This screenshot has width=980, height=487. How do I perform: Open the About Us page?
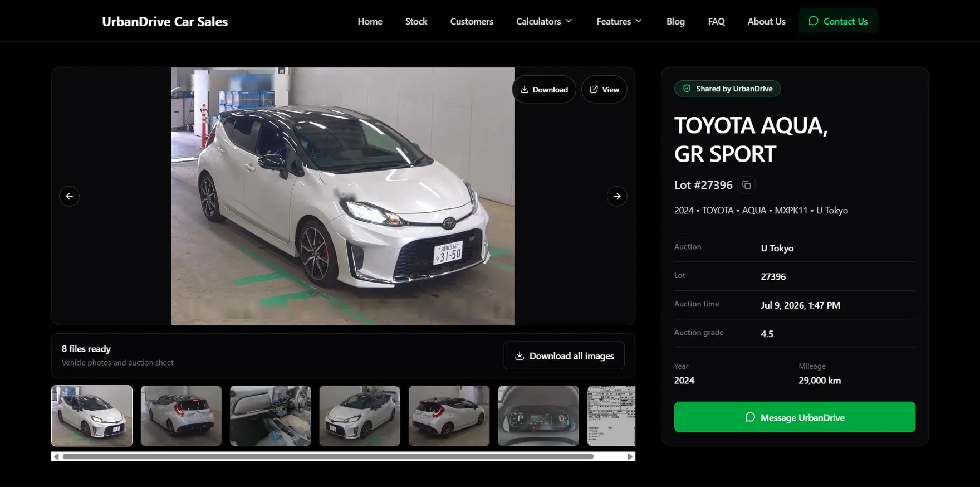pyautogui.click(x=766, y=21)
